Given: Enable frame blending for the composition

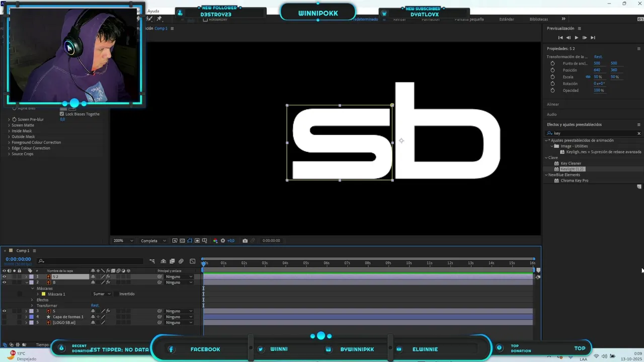Looking at the screenshot, I should click(172, 261).
